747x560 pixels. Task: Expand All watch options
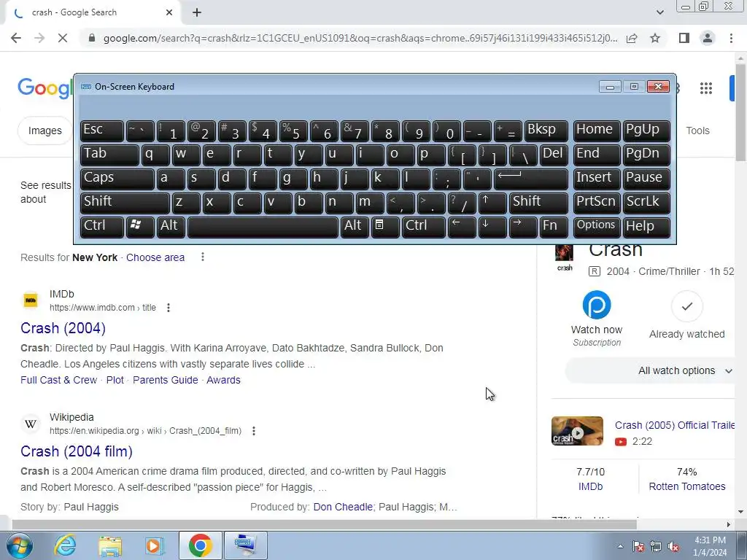click(651, 370)
